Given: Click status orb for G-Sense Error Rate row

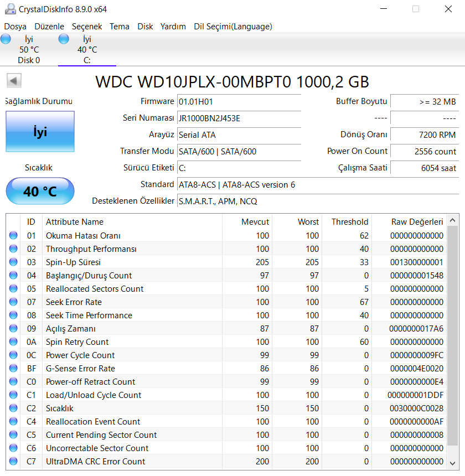Looking at the screenshot, I should tap(13, 368).
